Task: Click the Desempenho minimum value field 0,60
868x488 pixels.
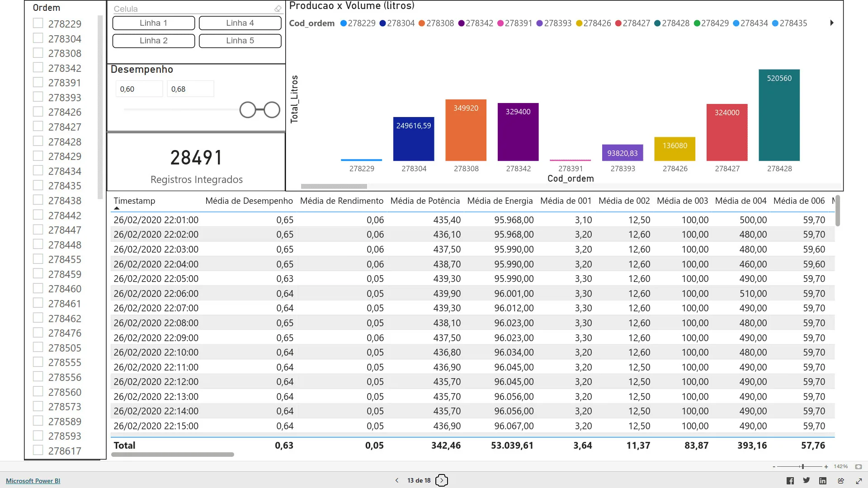Action: [139, 89]
